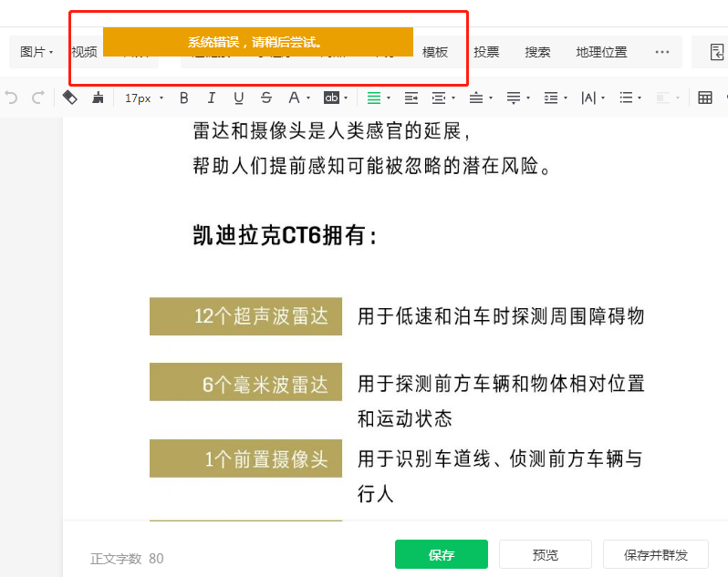Click the 正文字数 80 word count
This screenshot has height=577, width=728.
click(127, 559)
